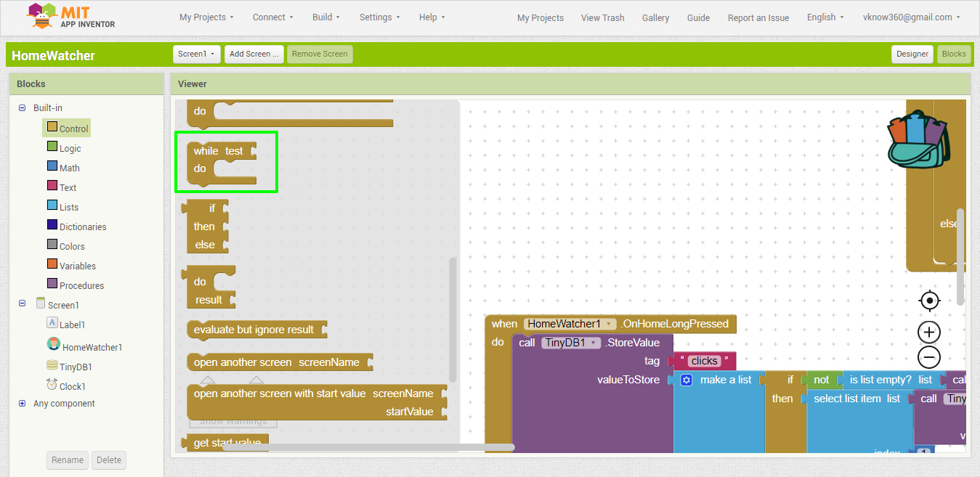Open the make a list mutator gear
980x477 pixels.
pyautogui.click(x=687, y=380)
